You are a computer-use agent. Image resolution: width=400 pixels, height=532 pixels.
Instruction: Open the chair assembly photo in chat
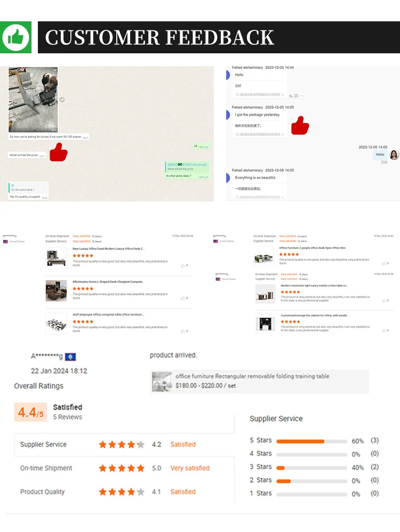(33, 99)
